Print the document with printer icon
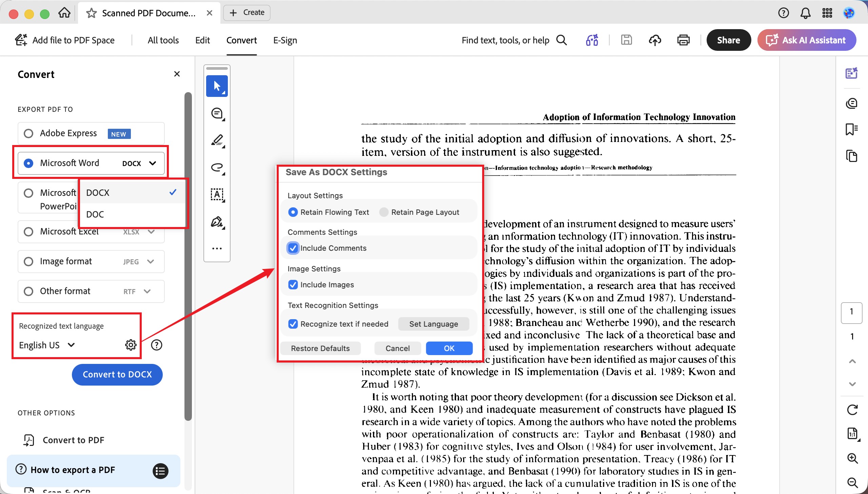The image size is (868, 494). (x=683, y=40)
